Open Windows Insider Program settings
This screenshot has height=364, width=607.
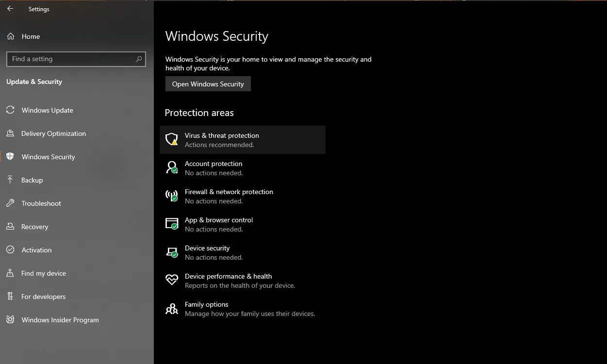[x=60, y=320]
